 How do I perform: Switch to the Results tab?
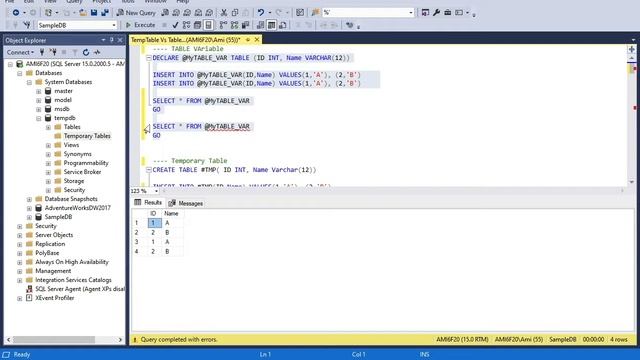tap(149, 202)
